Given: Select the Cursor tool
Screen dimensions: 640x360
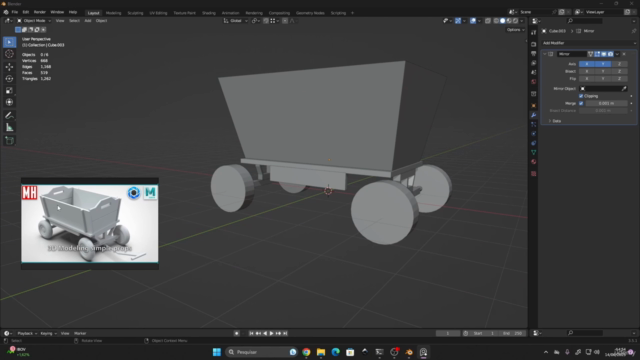Looking at the screenshot, I should pyautogui.click(x=9, y=54).
